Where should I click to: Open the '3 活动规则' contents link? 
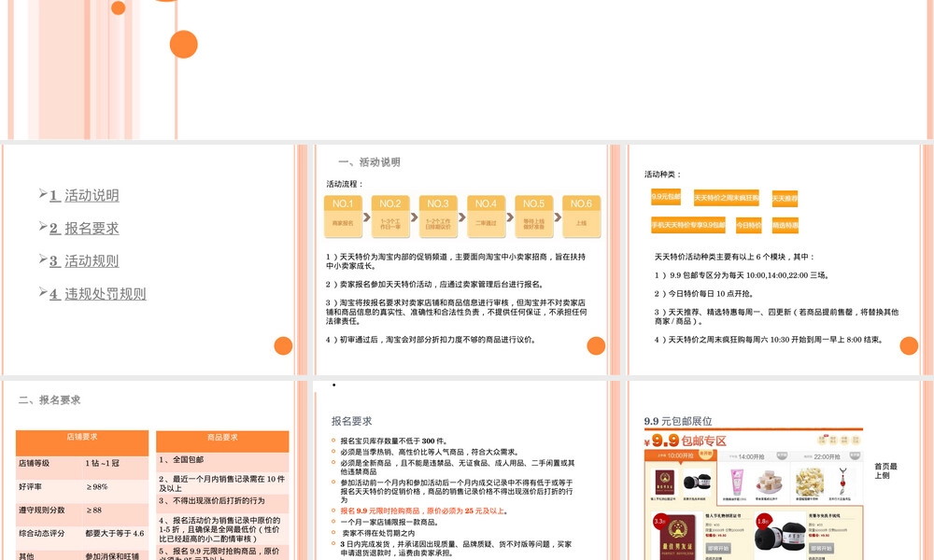(85, 260)
